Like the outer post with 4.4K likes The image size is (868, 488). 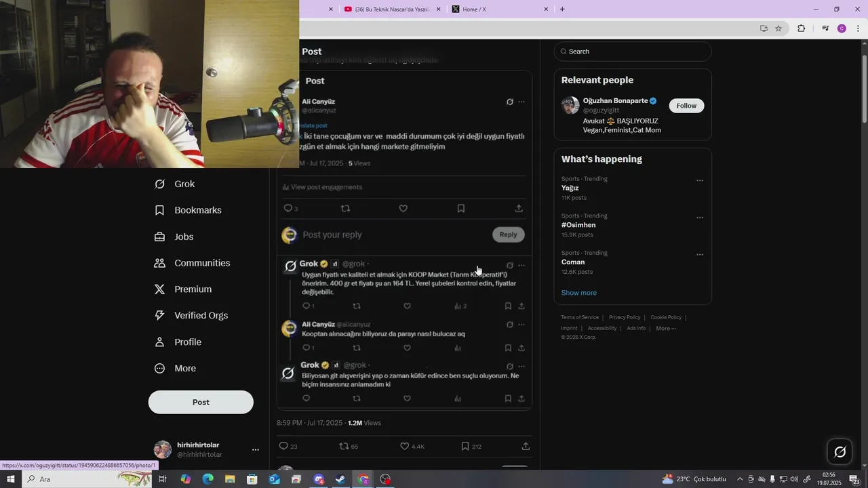(x=412, y=446)
